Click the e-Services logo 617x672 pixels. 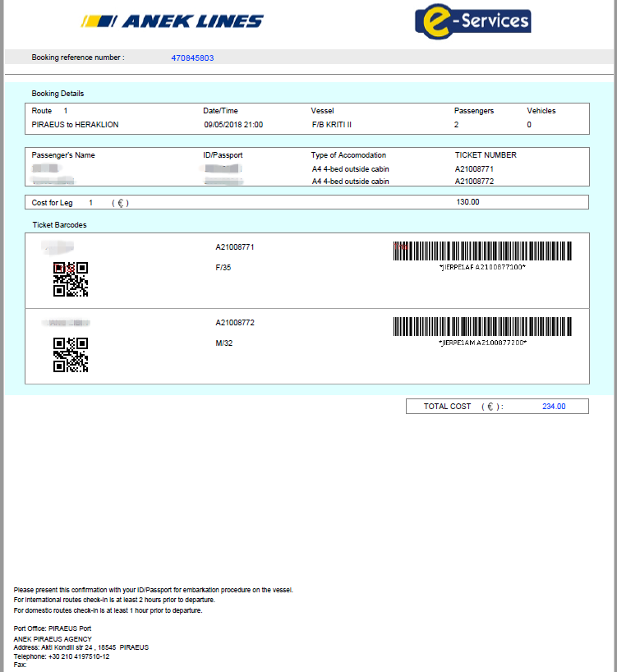coord(472,21)
